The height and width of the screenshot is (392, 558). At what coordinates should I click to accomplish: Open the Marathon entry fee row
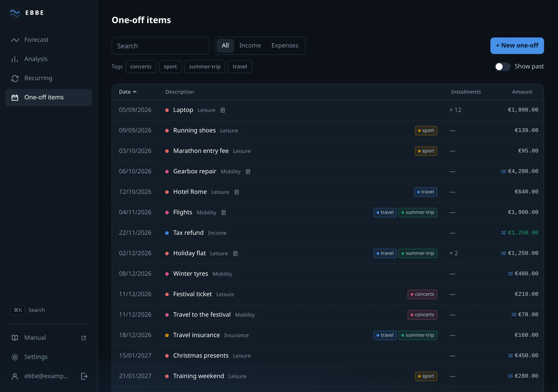pos(328,151)
